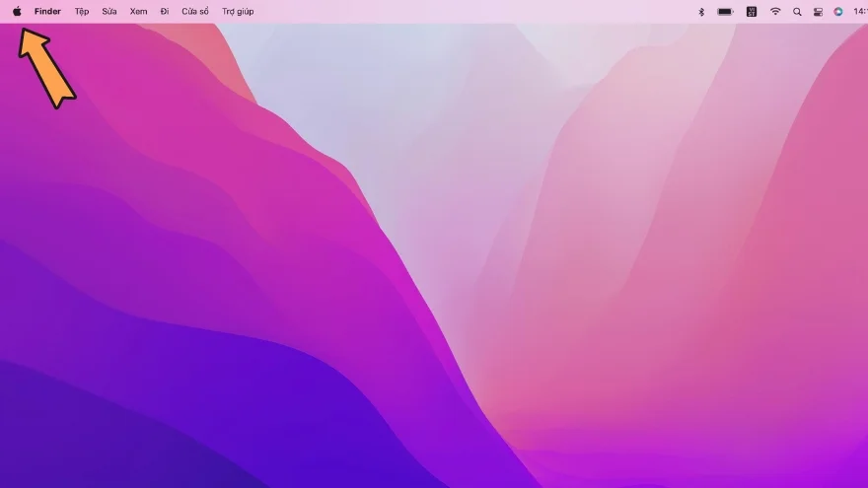The width and height of the screenshot is (868, 488).
Task: Open the Apple menu
Action: (17, 12)
